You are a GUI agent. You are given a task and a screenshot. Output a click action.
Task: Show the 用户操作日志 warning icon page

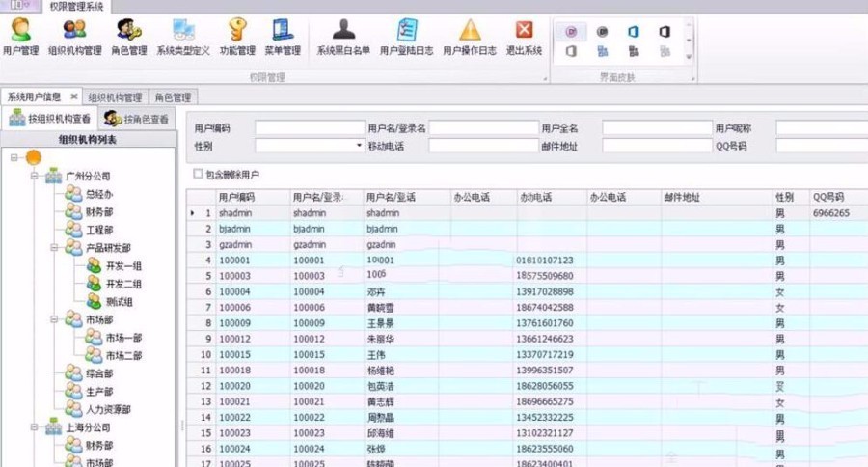pos(470,37)
